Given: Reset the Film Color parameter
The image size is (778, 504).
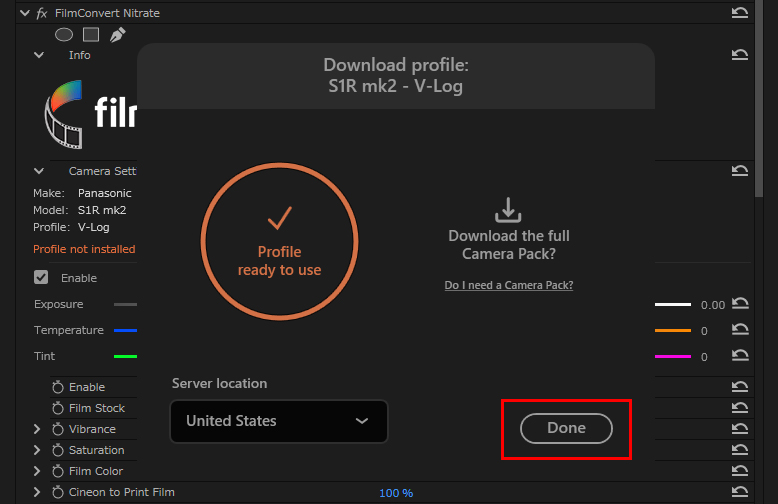Looking at the screenshot, I should [739, 471].
